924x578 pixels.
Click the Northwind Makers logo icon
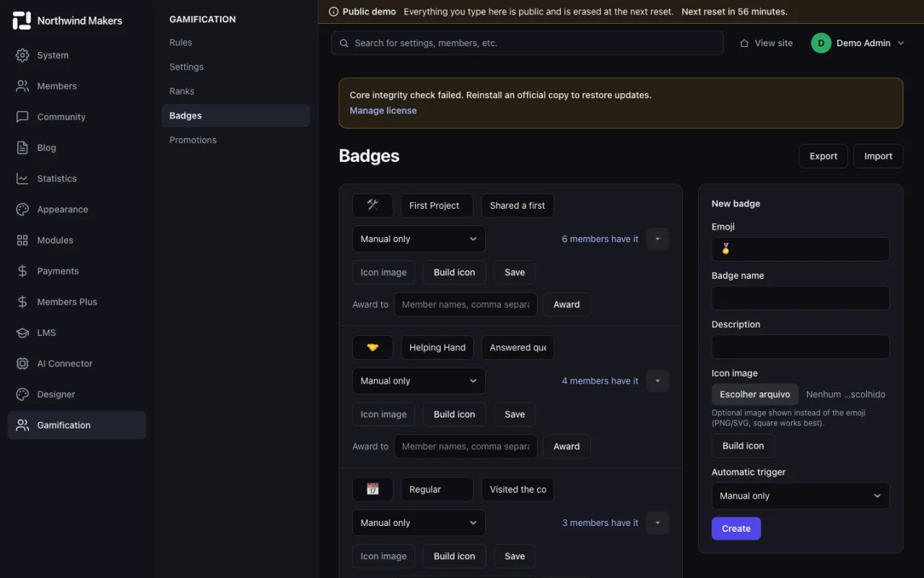pyautogui.click(x=22, y=21)
